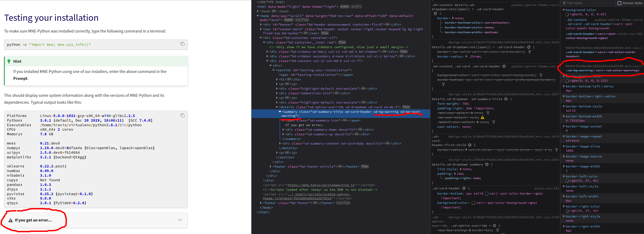The height and width of the screenshot is (234, 644).
Task: Copy the system information output block
Action: point(182,115)
